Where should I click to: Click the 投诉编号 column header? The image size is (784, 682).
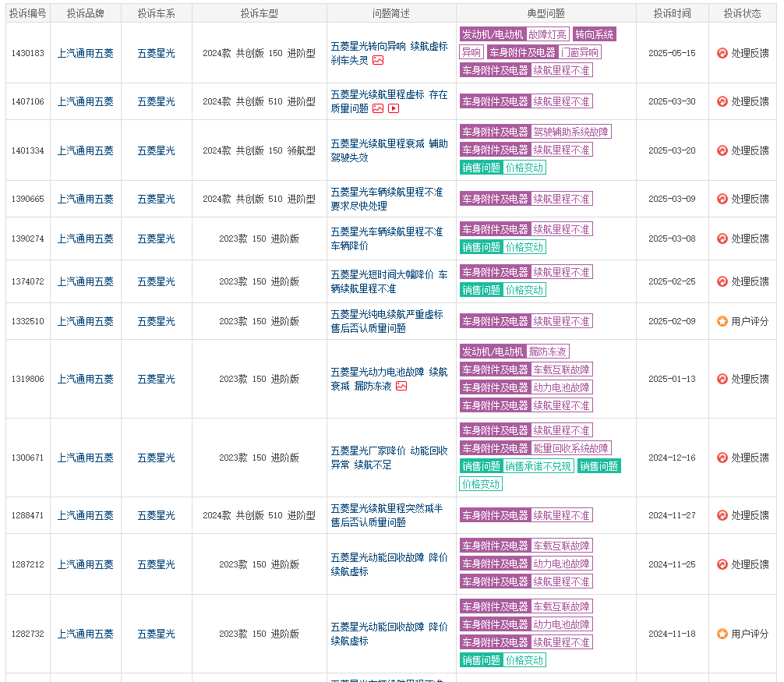28,13
